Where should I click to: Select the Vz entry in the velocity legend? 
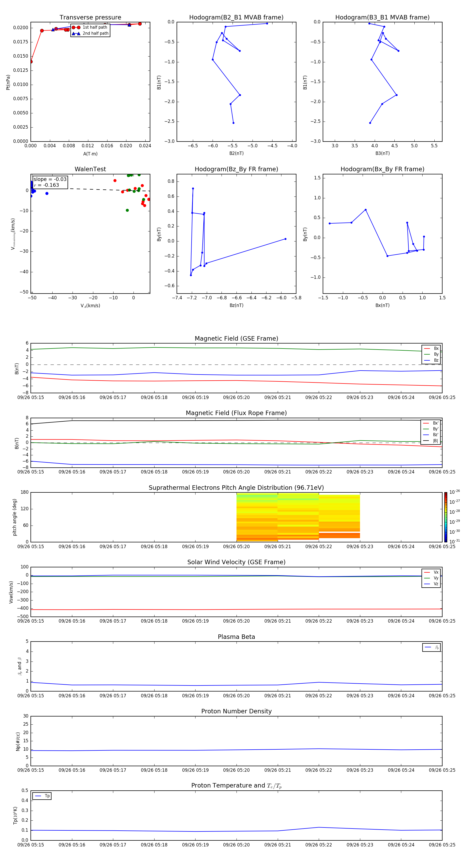coord(431,584)
